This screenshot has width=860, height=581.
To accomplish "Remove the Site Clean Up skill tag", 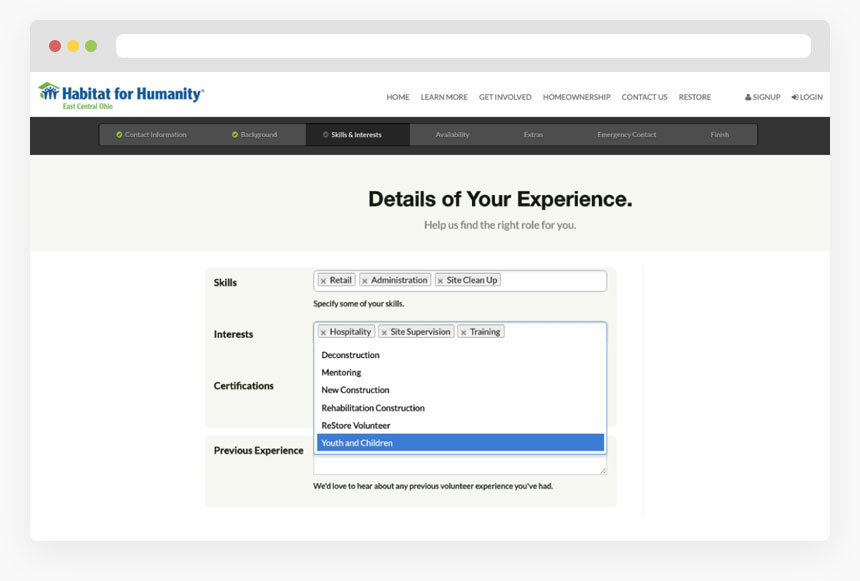I will coord(438,280).
